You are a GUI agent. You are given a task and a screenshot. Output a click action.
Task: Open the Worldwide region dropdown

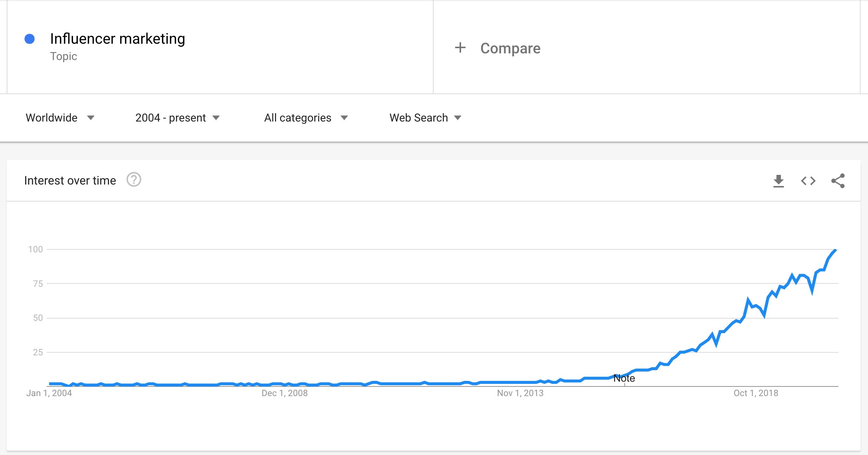click(x=60, y=117)
